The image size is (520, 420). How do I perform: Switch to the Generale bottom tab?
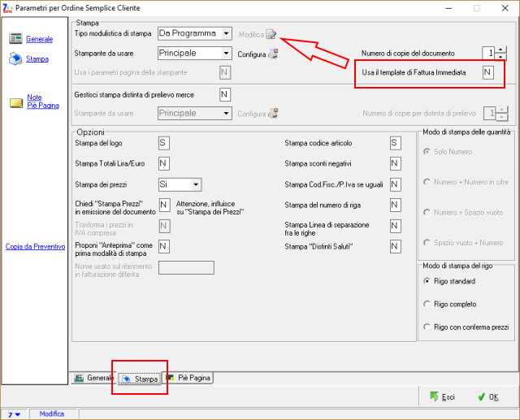point(94,378)
